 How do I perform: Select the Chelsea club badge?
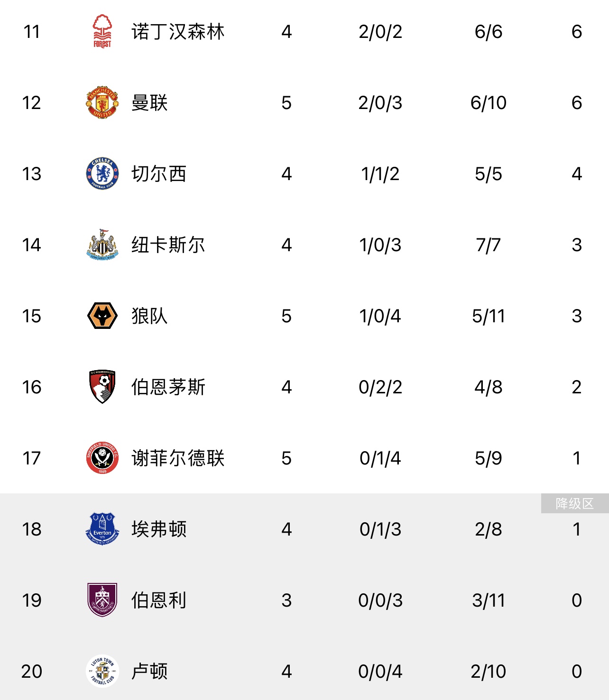coord(102,173)
